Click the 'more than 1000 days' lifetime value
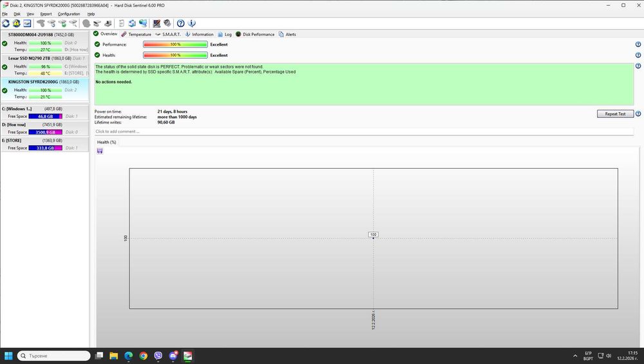 coord(177,117)
